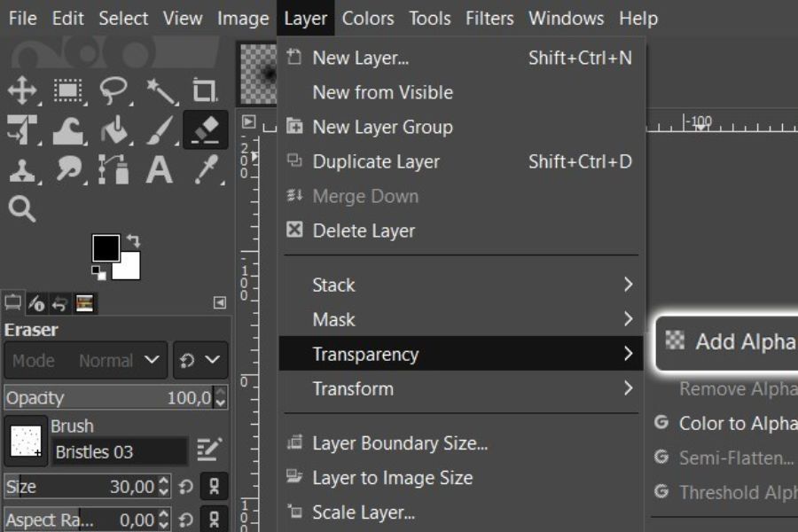The image size is (798, 532).
Task: Open the Colors menu
Action: (x=367, y=19)
